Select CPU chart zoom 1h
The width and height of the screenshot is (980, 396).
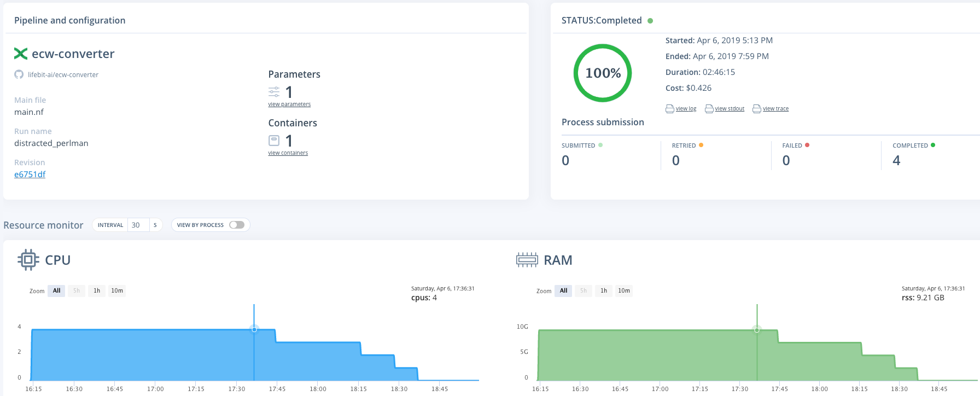pos(97,291)
